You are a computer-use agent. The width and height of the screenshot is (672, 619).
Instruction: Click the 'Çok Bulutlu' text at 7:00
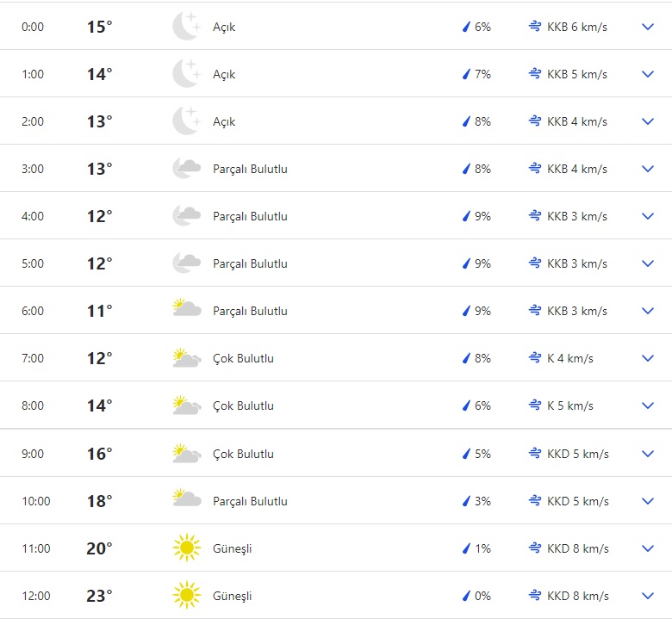click(243, 358)
